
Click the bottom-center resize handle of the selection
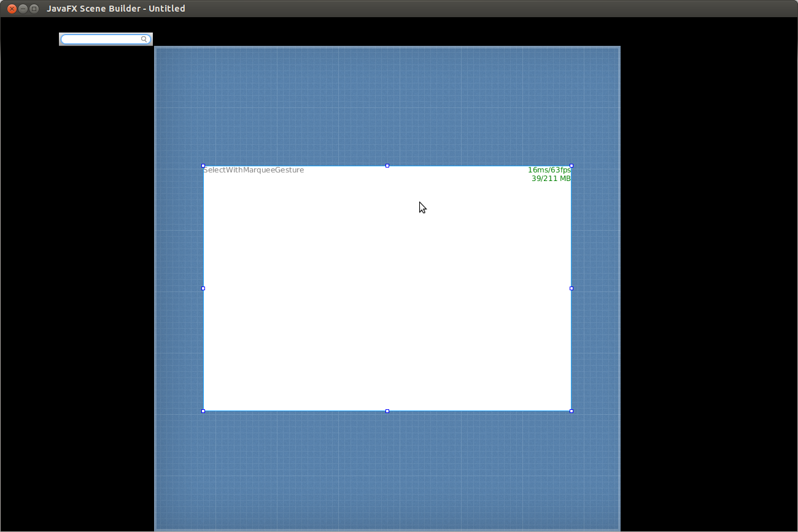click(x=387, y=411)
